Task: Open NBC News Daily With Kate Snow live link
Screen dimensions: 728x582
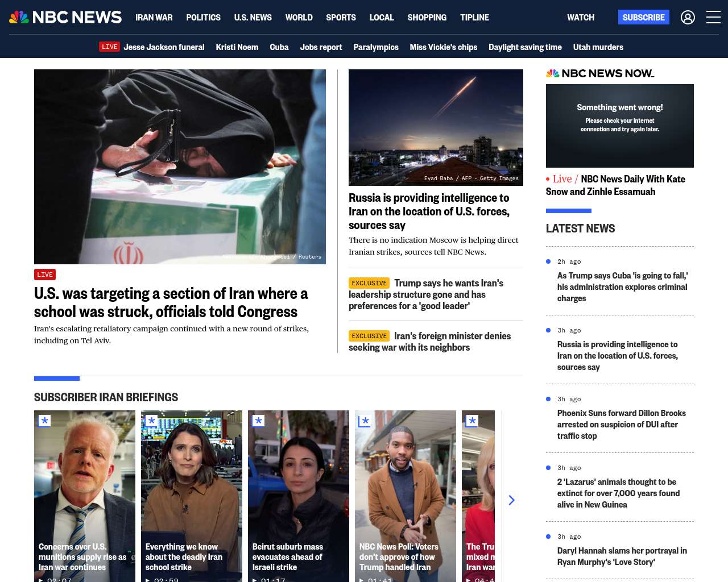Action: [x=615, y=185]
